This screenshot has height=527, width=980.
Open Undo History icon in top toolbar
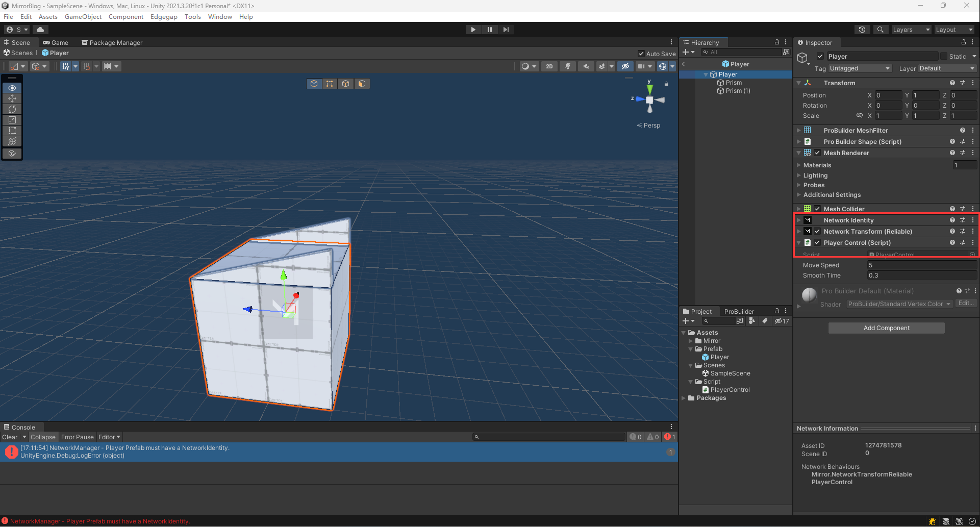coord(862,30)
